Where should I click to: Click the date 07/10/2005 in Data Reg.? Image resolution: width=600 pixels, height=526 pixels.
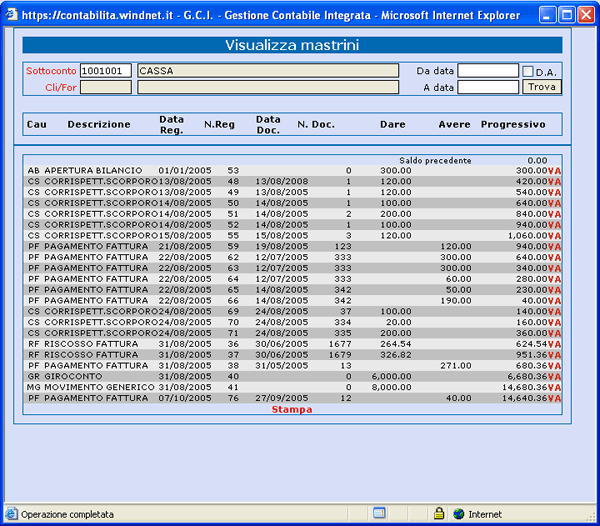click(185, 398)
